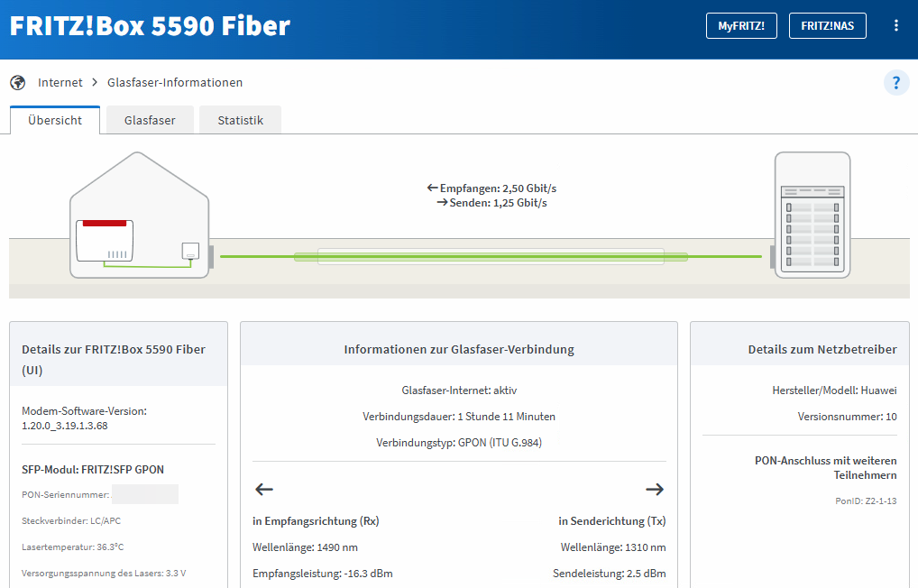The height and width of the screenshot is (588, 918).
Task: Click Glasfaser-Internet: aktiv status
Action: 459,390
